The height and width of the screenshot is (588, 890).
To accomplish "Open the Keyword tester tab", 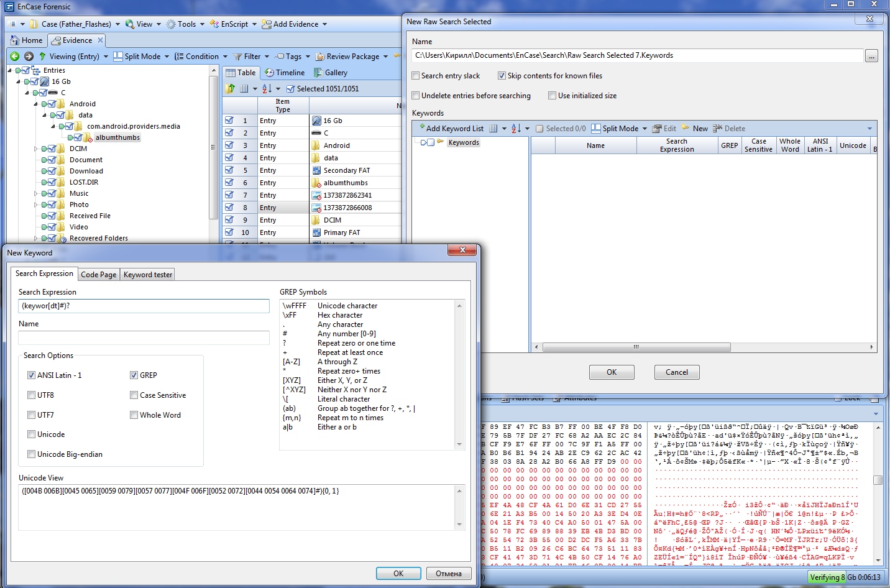I will point(148,275).
